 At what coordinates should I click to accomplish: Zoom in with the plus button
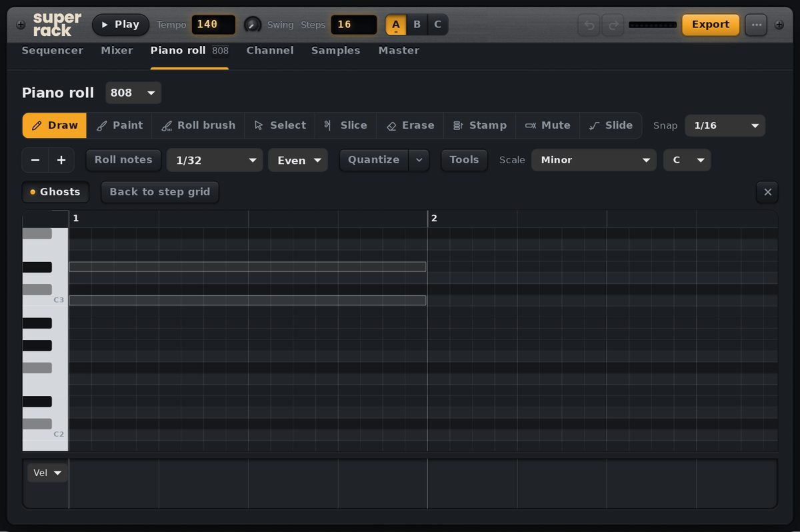tap(61, 160)
